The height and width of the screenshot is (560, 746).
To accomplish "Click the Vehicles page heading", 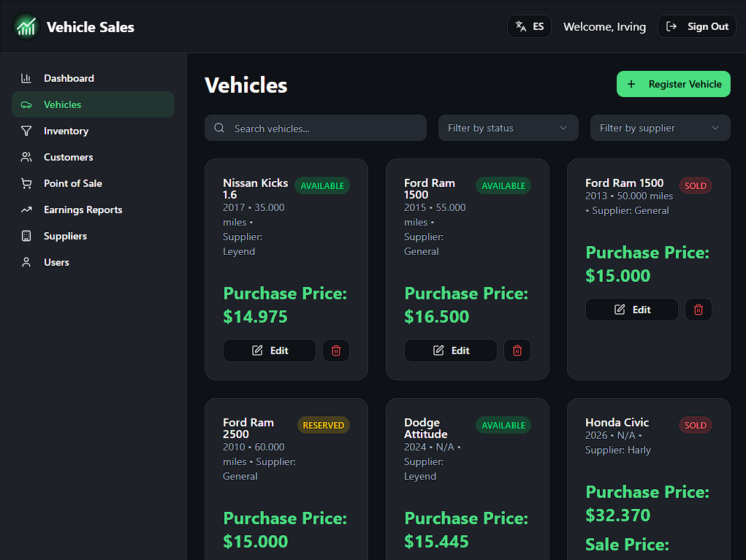I will click(246, 85).
